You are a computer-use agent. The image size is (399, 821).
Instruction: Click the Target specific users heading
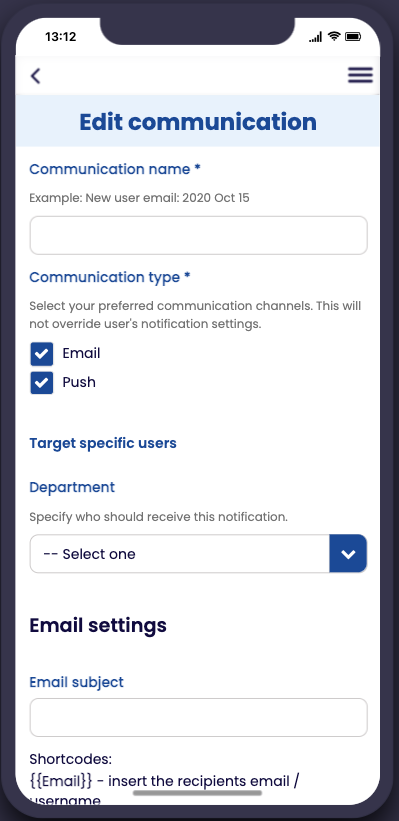pos(103,443)
